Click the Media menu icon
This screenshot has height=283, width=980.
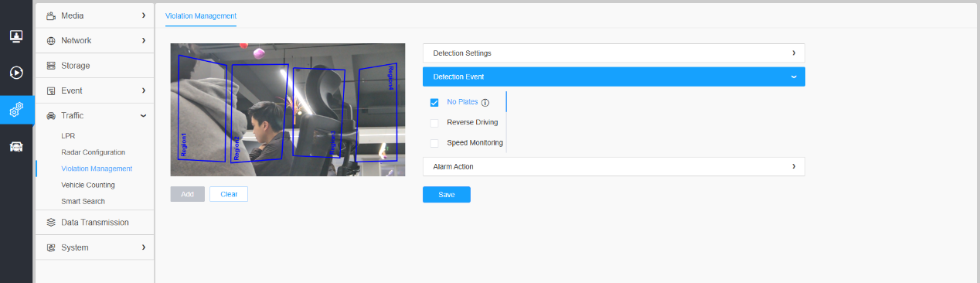pyautogui.click(x=51, y=15)
